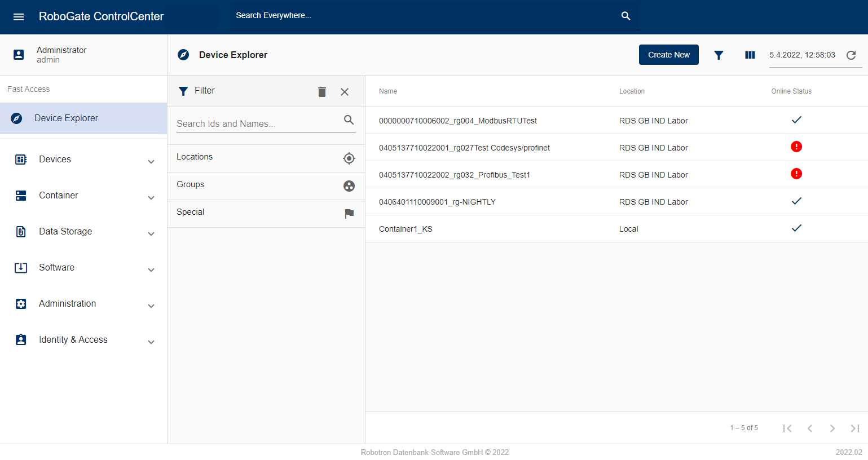
Task: Click the Groups circle icon
Action: pos(349,186)
